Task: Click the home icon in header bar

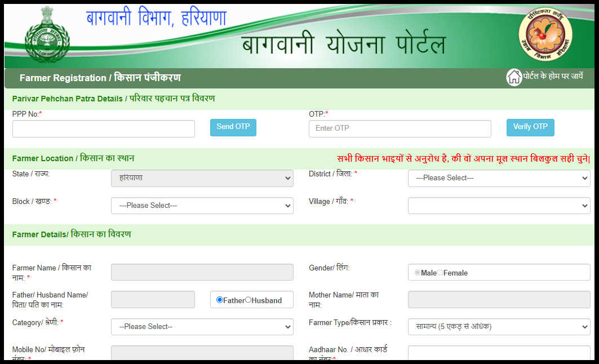Action: point(514,78)
